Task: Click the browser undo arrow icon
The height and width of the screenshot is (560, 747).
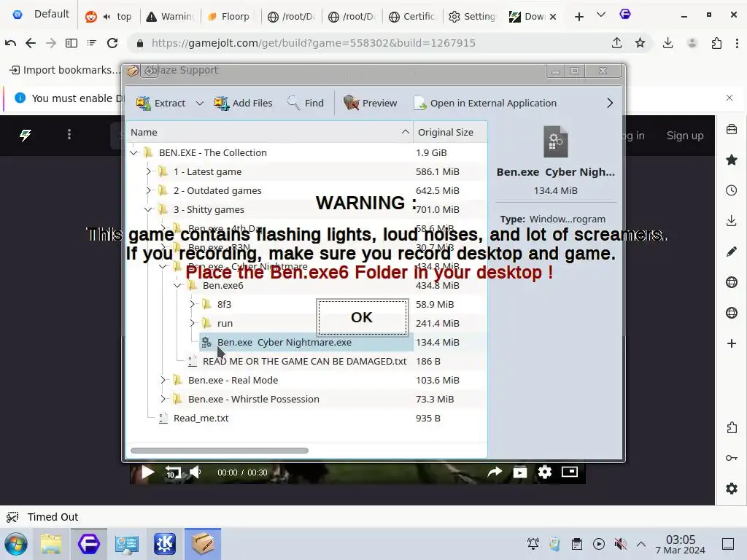Action: point(10,43)
